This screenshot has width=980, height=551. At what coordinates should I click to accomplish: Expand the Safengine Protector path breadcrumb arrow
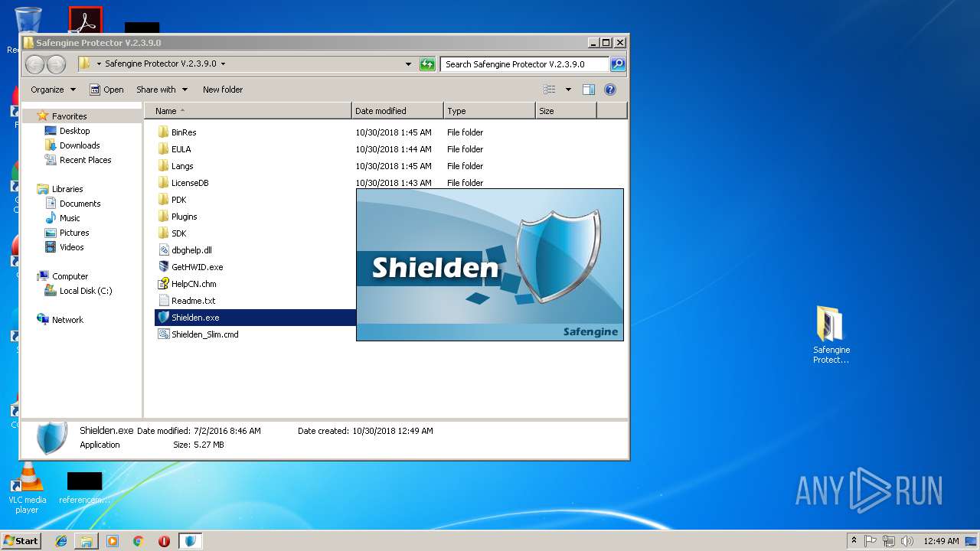[223, 64]
